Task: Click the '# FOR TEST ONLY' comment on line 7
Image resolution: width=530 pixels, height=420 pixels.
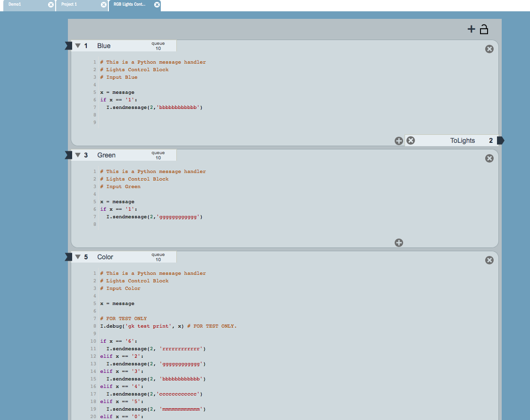Action: click(x=124, y=319)
